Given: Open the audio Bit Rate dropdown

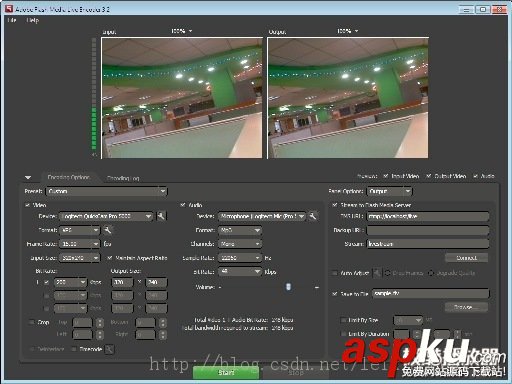Looking at the screenshot, I should coord(240,272).
